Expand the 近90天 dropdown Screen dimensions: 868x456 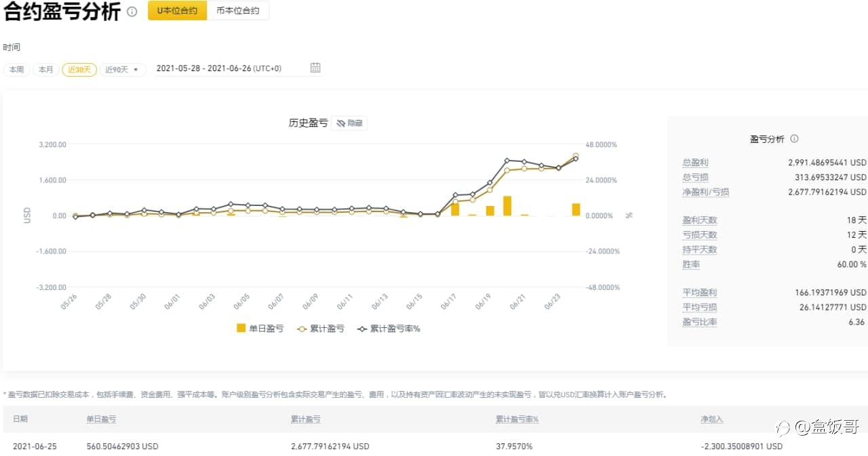pos(123,69)
